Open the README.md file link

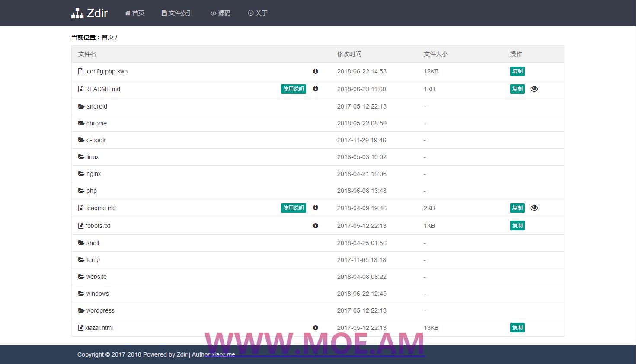[102, 89]
